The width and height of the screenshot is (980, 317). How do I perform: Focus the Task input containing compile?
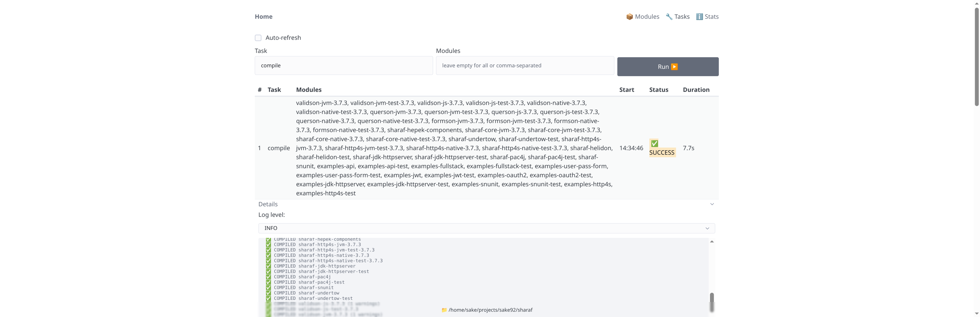[x=344, y=66]
